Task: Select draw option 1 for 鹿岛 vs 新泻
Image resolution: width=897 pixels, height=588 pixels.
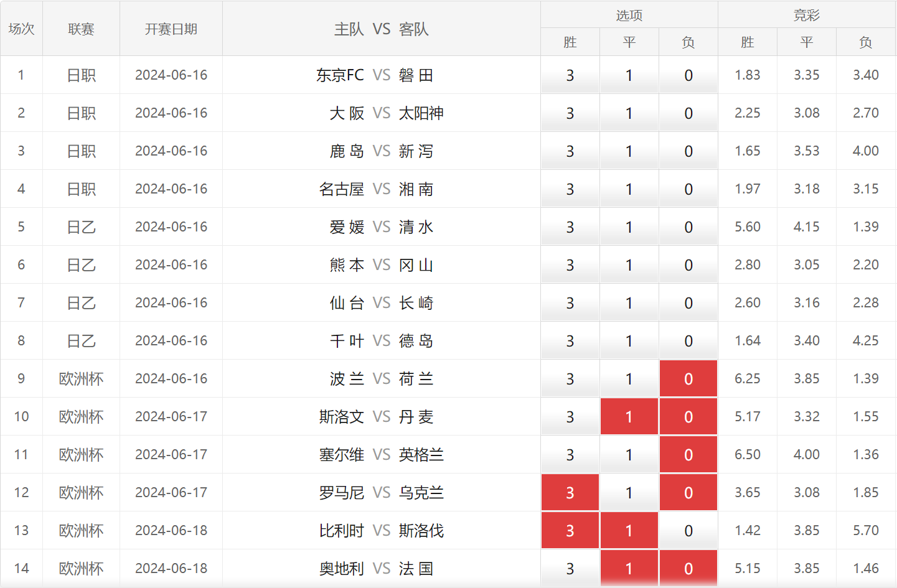Action: (x=629, y=151)
